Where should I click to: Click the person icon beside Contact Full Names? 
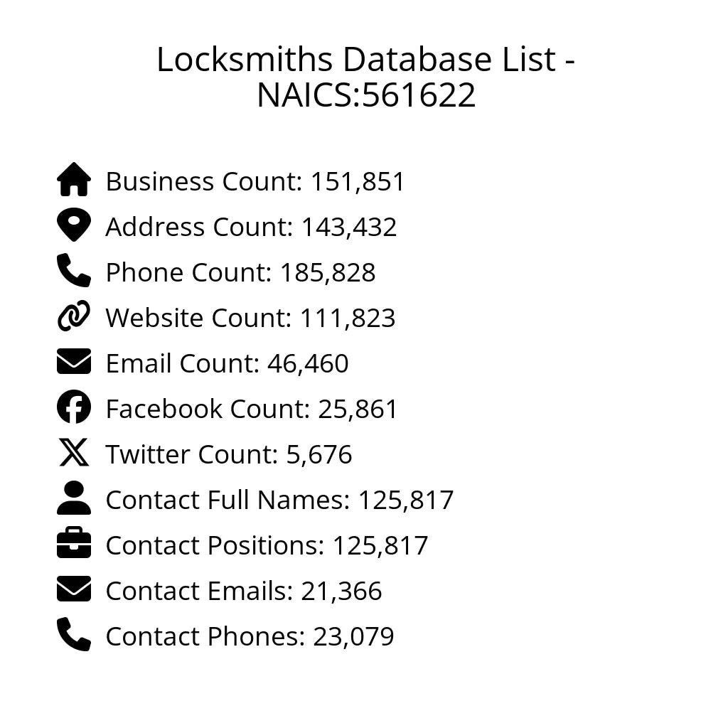tap(74, 498)
